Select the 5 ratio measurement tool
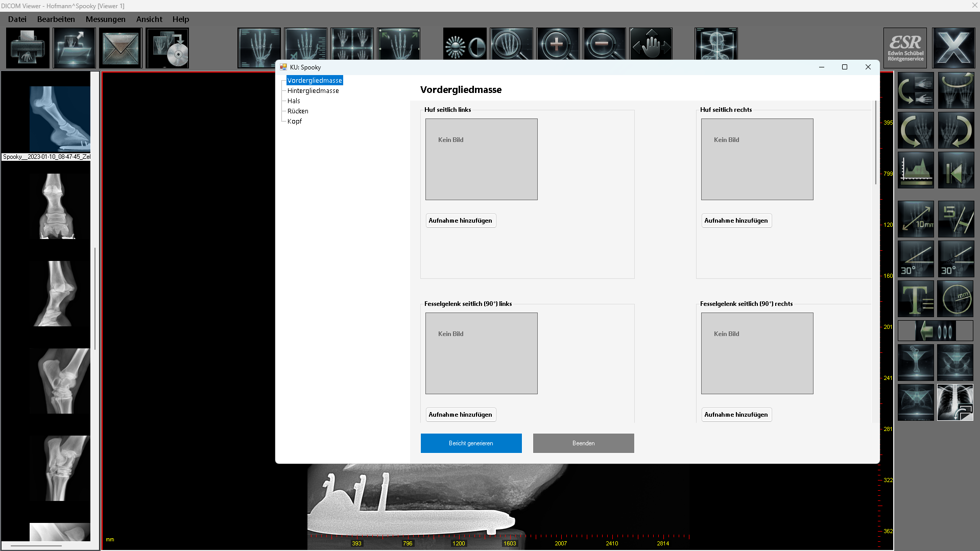 [956, 219]
